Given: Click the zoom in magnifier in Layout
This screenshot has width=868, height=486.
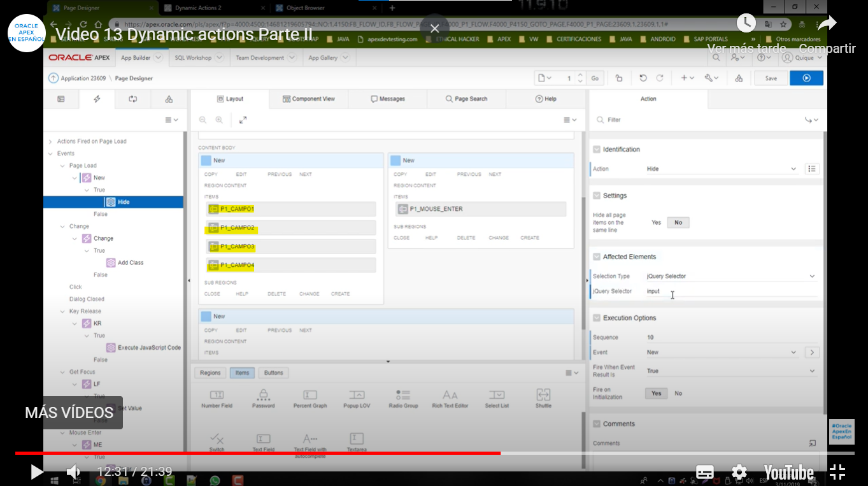Looking at the screenshot, I should (219, 120).
